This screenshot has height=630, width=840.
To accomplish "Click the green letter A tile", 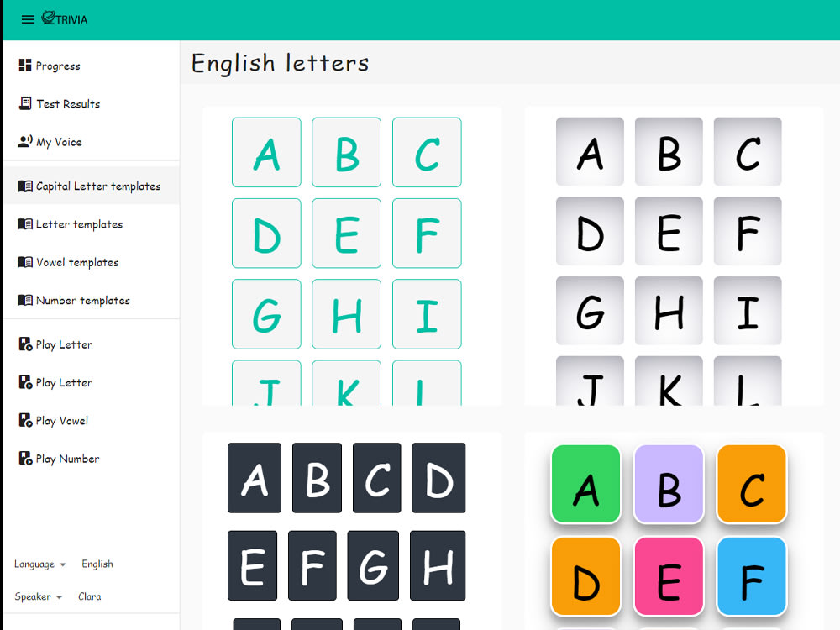I will coord(586,484).
